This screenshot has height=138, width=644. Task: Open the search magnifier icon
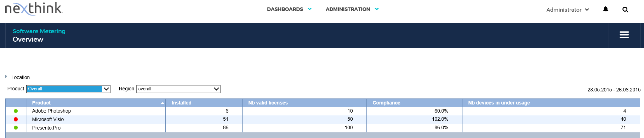[625, 10]
